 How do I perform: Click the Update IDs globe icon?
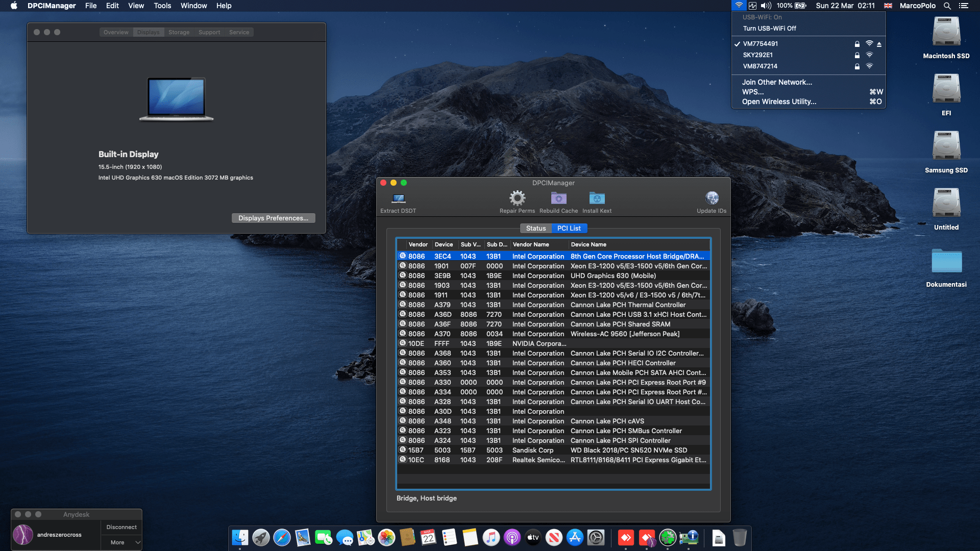pos(712,198)
